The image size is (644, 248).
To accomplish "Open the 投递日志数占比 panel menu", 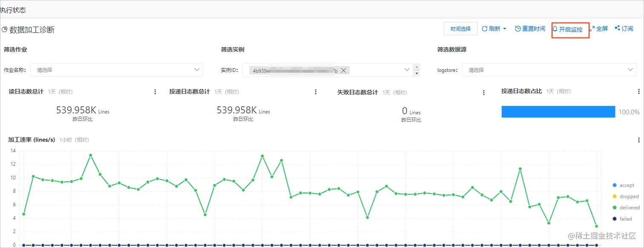I will point(638,91).
